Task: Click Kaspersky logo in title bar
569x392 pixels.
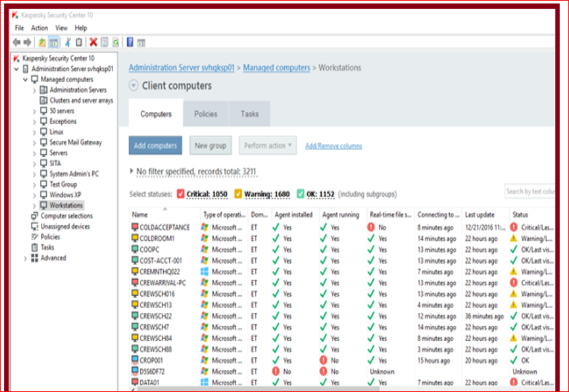Action: [x=15, y=15]
